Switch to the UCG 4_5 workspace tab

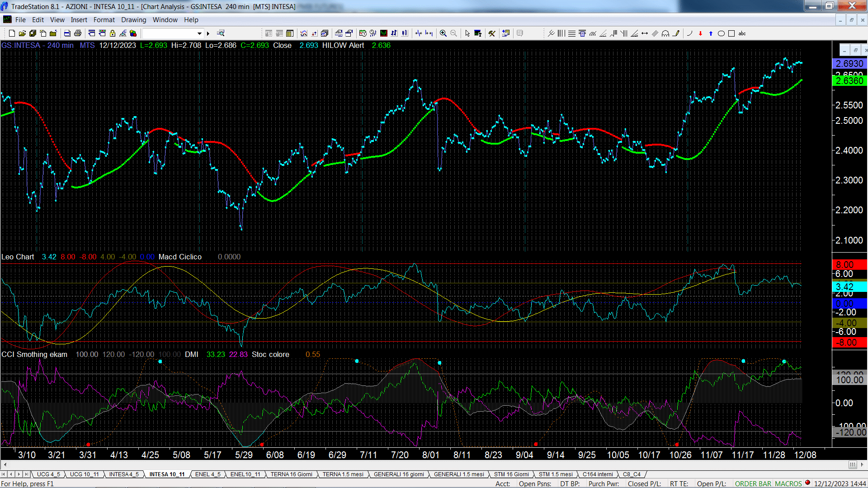48,474
